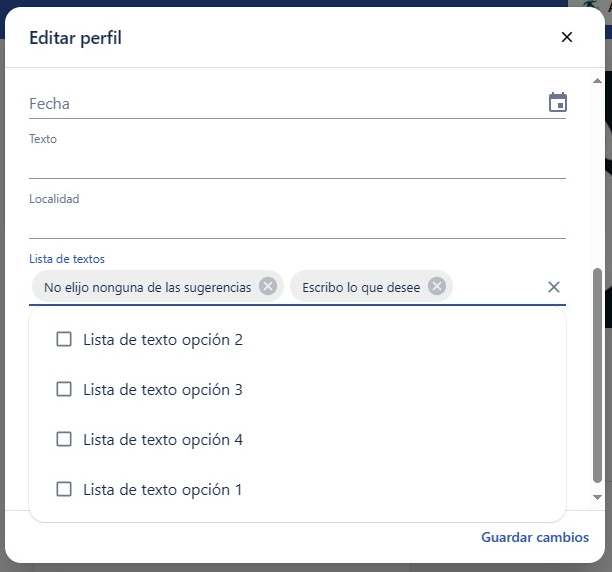Image resolution: width=612 pixels, height=572 pixels.
Task: Check 'Lista de texto opción 3' checkbox
Action: (x=64, y=389)
